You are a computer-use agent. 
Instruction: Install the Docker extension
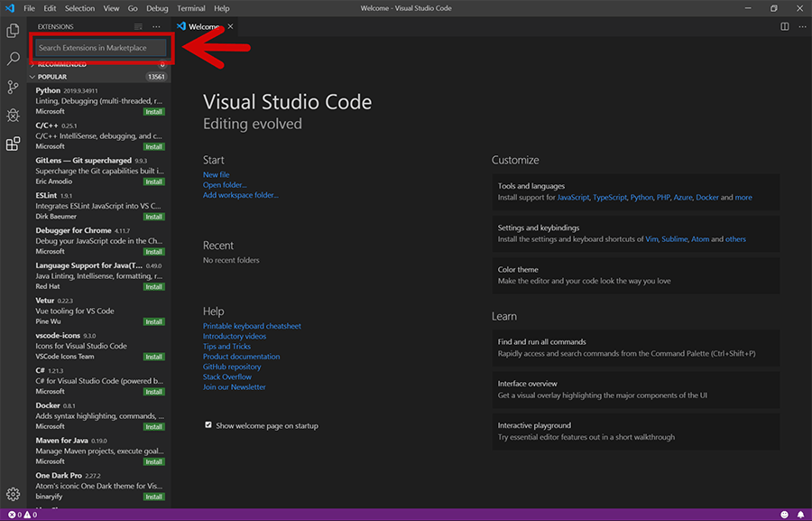tap(153, 427)
